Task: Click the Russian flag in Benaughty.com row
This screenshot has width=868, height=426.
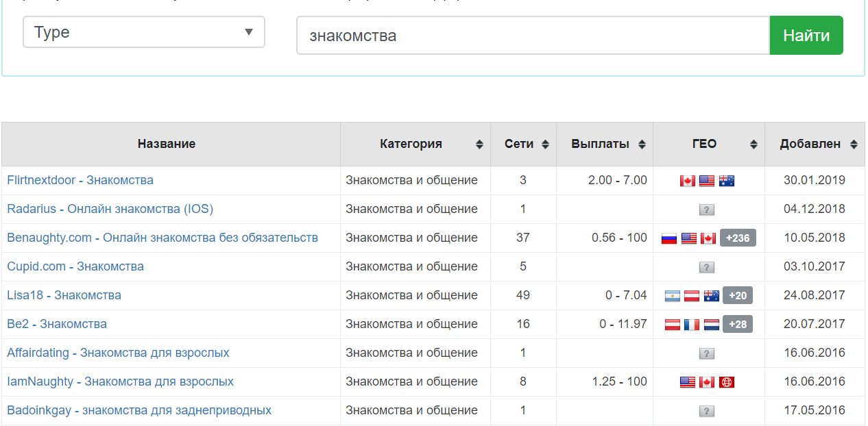Action: click(x=669, y=238)
